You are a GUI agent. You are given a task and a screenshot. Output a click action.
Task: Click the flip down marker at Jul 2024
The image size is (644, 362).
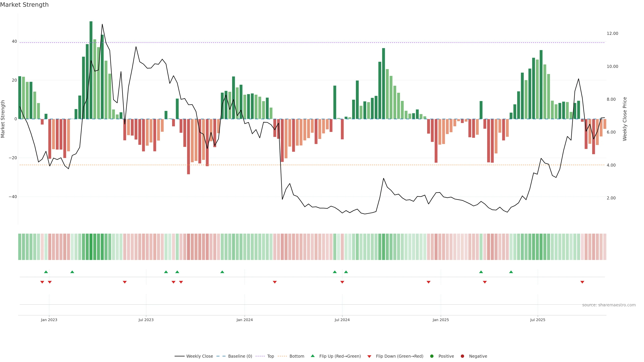[x=342, y=282]
